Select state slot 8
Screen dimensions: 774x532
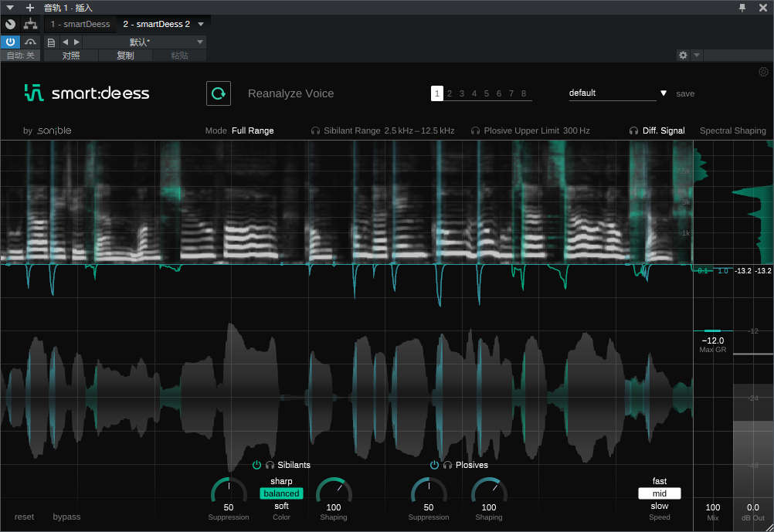click(x=524, y=93)
